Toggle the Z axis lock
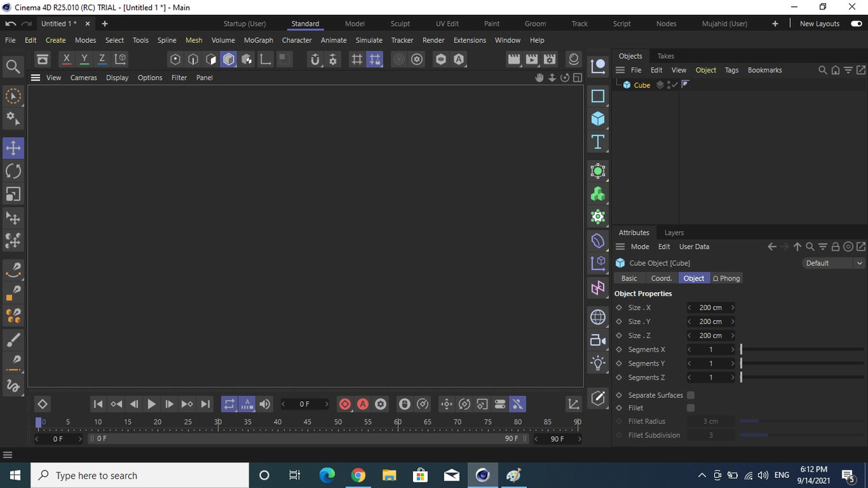The image size is (868, 488). (102, 60)
